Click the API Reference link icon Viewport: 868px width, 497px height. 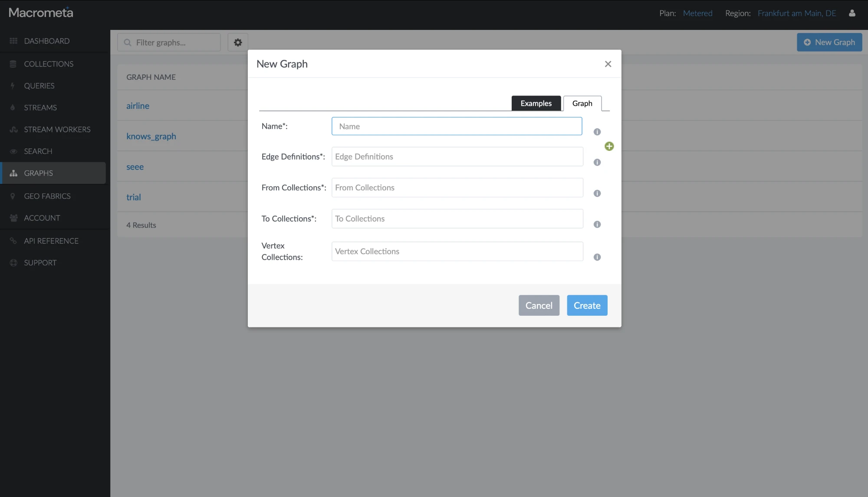13,241
